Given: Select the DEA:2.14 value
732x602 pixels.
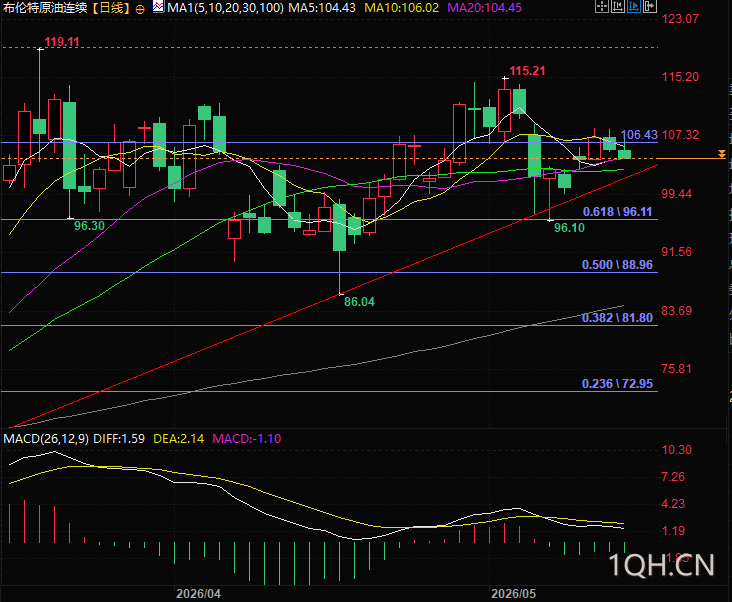Looking at the screenshot, I should click(x=178, y=439).
